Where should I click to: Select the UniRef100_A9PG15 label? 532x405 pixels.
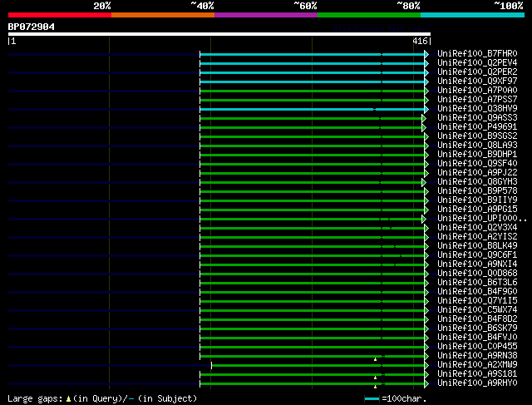[x=477, y=210]
